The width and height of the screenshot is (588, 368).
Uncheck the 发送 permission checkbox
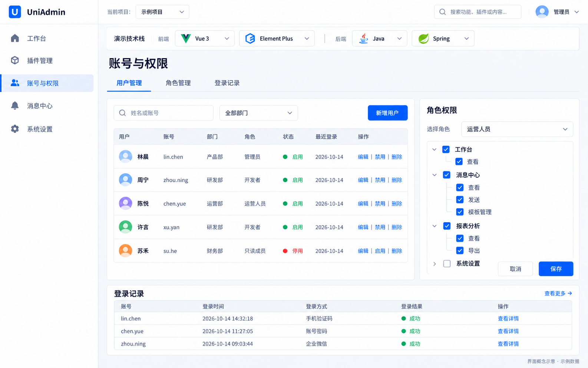(x=460, y=200)
